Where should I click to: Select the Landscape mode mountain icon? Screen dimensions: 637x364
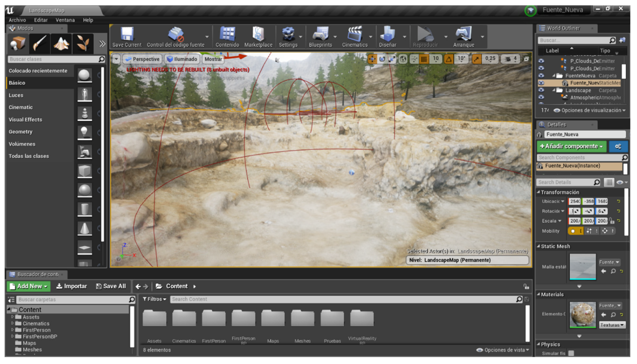pos(61,44)
